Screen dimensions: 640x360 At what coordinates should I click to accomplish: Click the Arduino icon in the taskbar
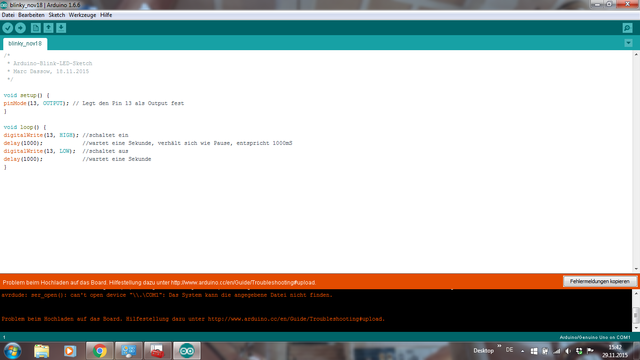[x=187, y=351]
